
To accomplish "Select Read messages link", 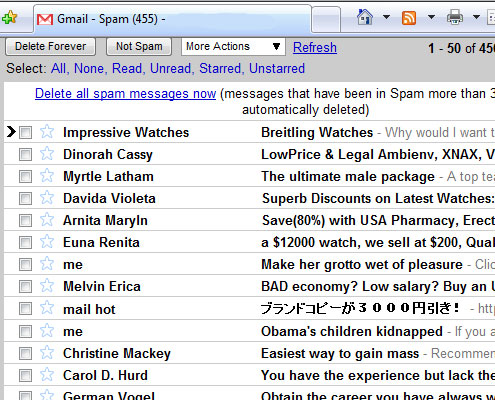I will click(128, 68).
